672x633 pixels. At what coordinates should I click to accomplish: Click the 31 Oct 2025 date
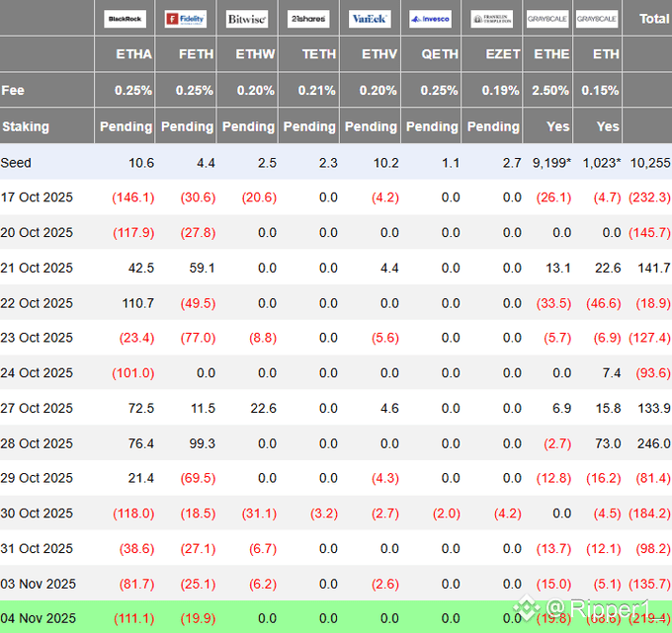[37, 549]
